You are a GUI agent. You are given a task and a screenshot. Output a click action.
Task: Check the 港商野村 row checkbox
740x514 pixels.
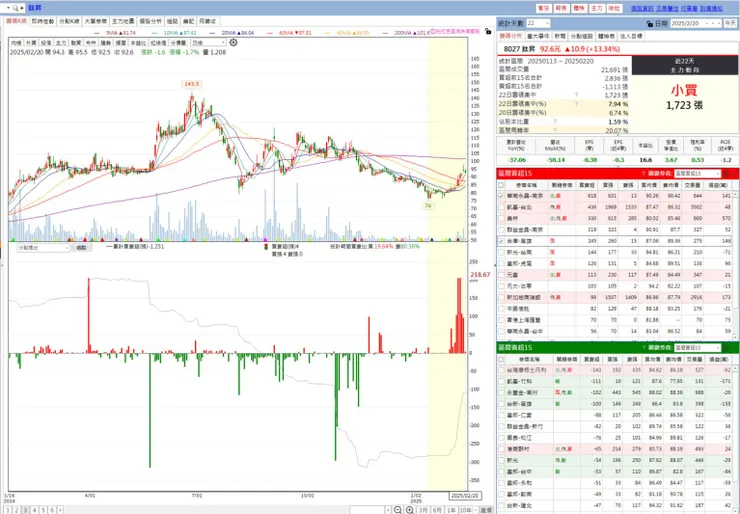tap(501, 449)
